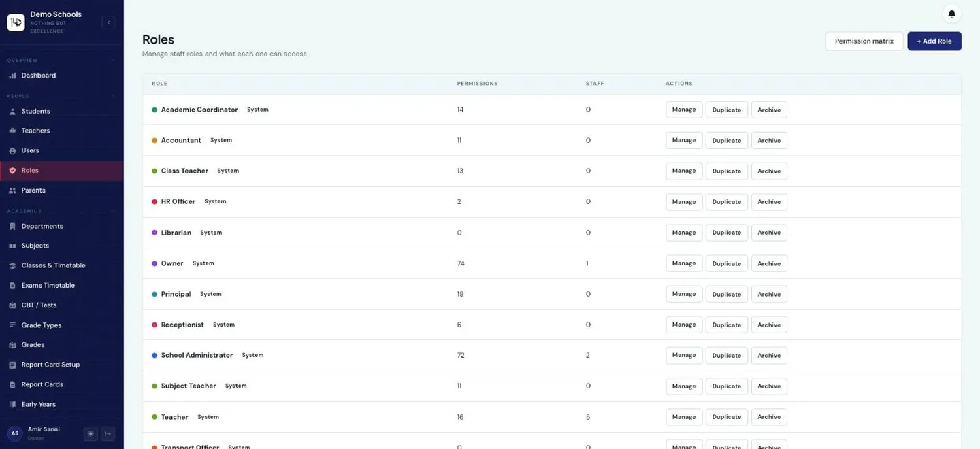Click the Amir Sanni user name

(x=44, y=429)
